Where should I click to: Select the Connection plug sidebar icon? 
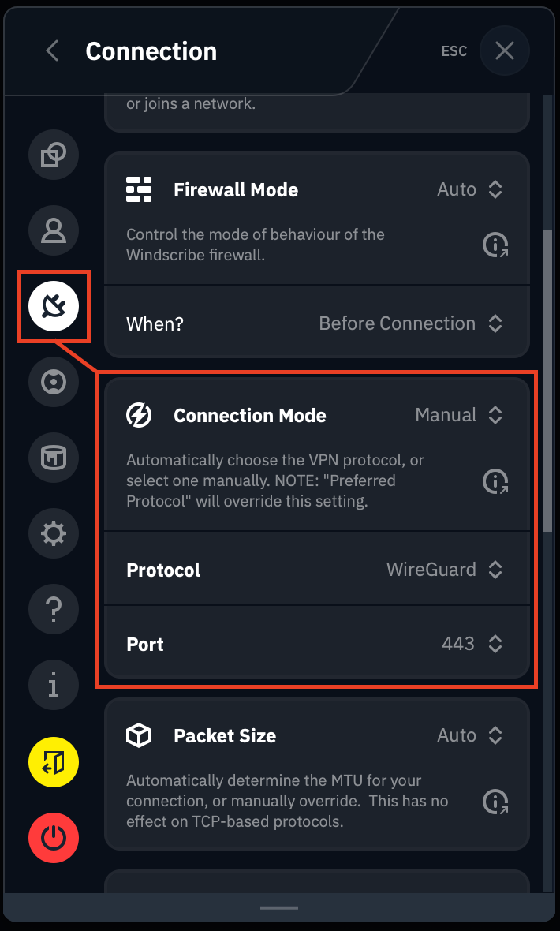54,306
